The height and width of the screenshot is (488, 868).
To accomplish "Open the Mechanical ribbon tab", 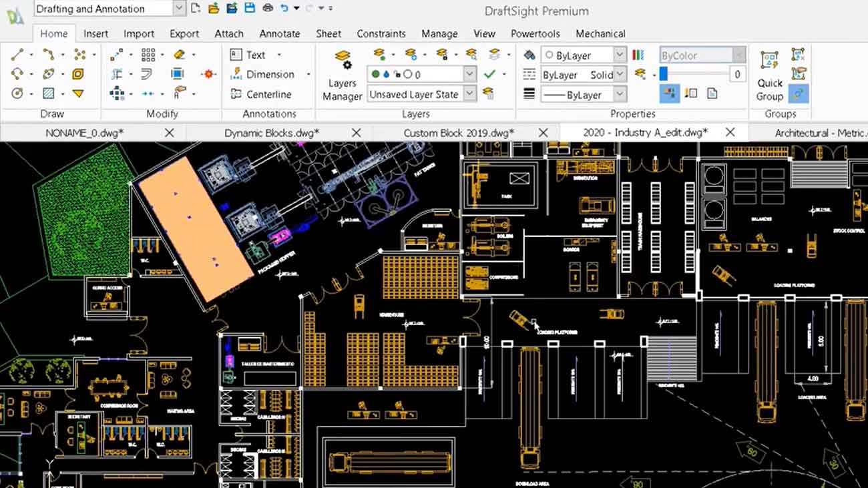I will coord(600,33).
